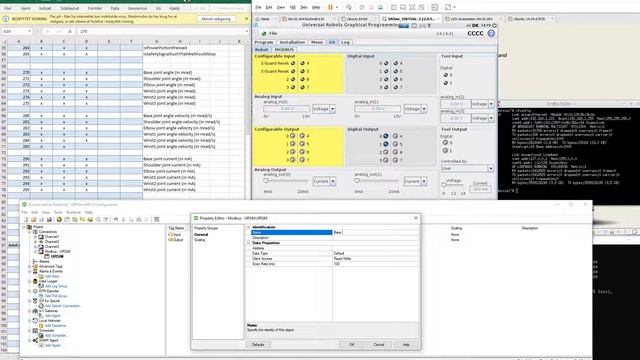Image resolution: width=640 pixels, height=360 pixels.
Task: Toggle Configurable Output 0
Action: pyautogui.click(x=293, y=136)
